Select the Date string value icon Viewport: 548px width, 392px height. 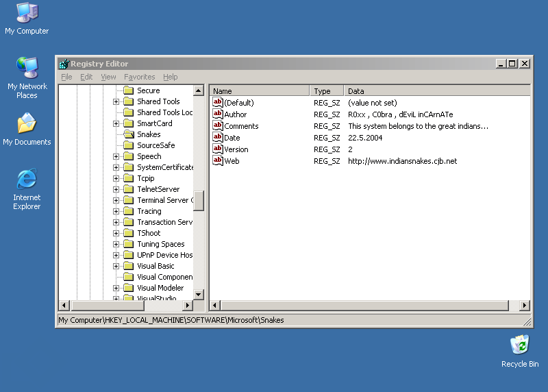218,138
